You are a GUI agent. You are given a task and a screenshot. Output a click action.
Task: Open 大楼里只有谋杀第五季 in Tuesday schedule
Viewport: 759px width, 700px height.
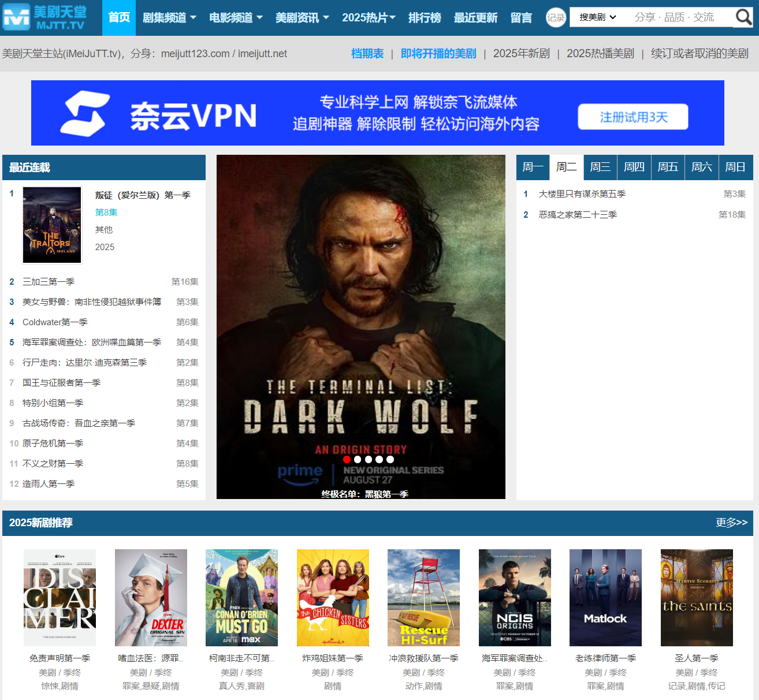(x=582, y=194)
